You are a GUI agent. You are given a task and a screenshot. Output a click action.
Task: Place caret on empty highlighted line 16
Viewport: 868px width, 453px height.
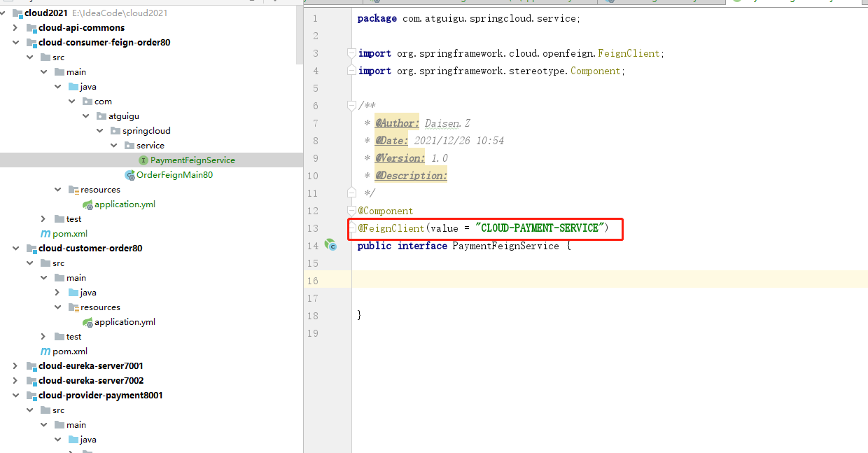point(609,281)
